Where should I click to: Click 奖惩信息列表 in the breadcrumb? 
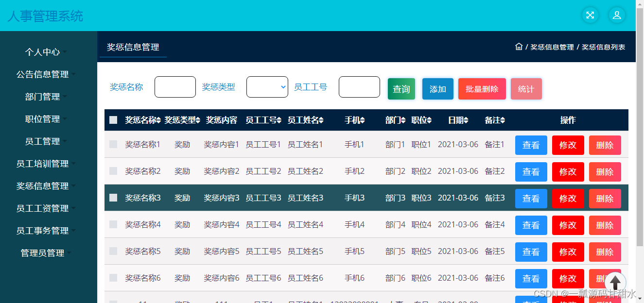pyautogui.click(x=604, y=47)
